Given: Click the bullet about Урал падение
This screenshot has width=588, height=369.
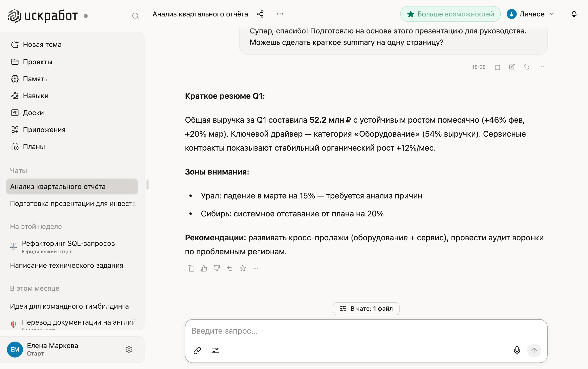Looking at the screenshot, I should coord(311,196).
